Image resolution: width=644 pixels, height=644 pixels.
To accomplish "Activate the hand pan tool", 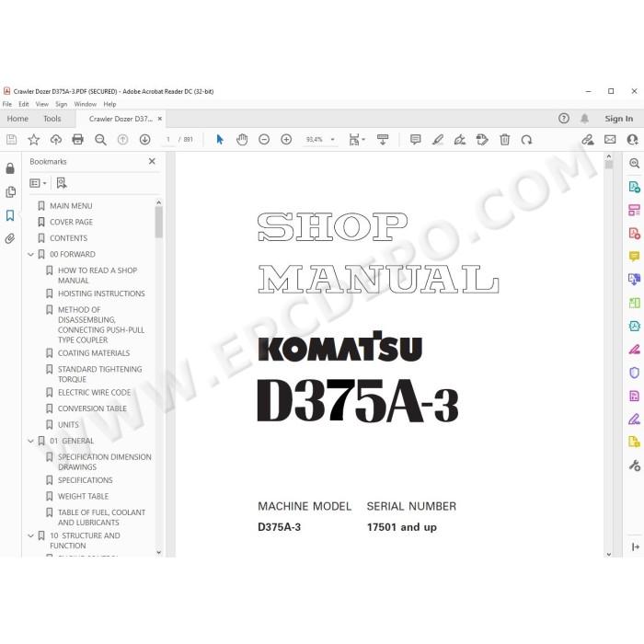I will point(242,140).
